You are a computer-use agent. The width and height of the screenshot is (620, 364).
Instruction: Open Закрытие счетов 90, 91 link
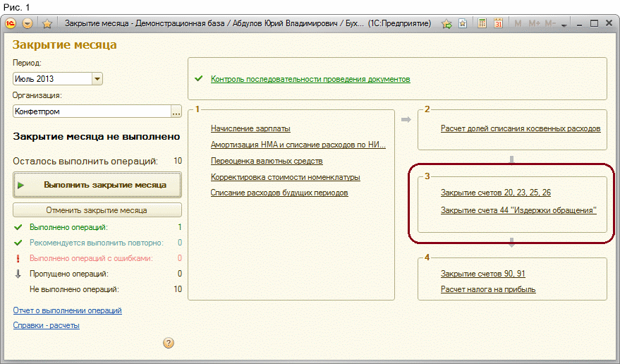tap(483, 274)
